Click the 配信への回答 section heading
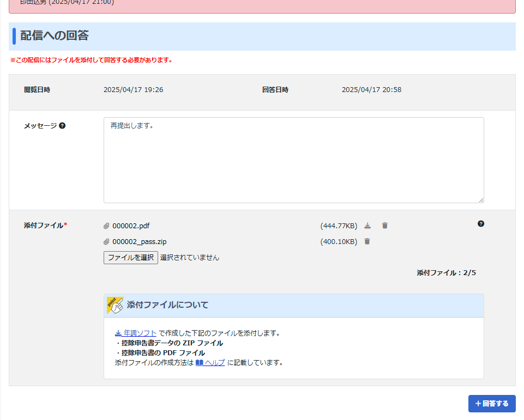Image resolution: width=524 pixels, height=420 pixels. (55, 36)
